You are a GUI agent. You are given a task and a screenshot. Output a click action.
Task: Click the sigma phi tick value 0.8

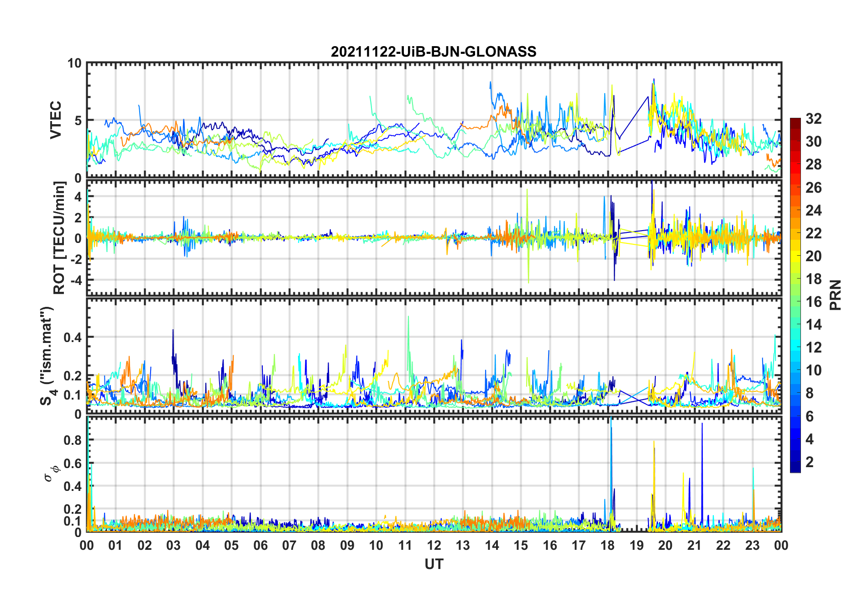[73, 440]
